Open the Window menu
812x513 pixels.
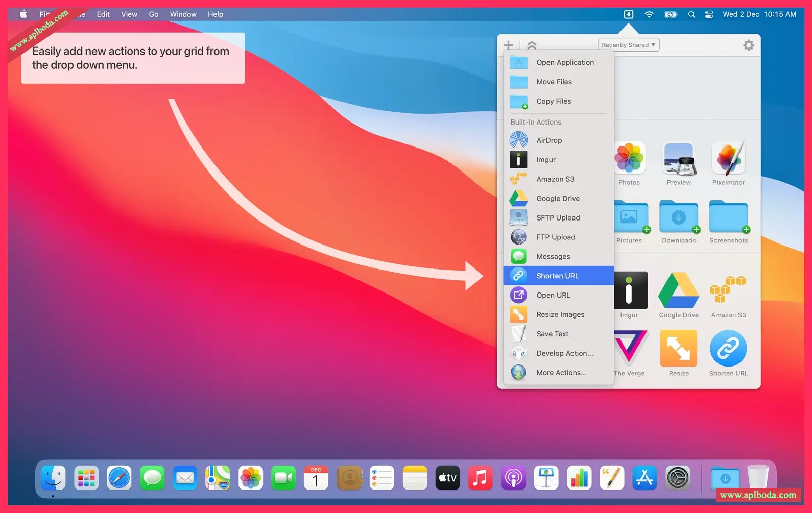(183, 14)
